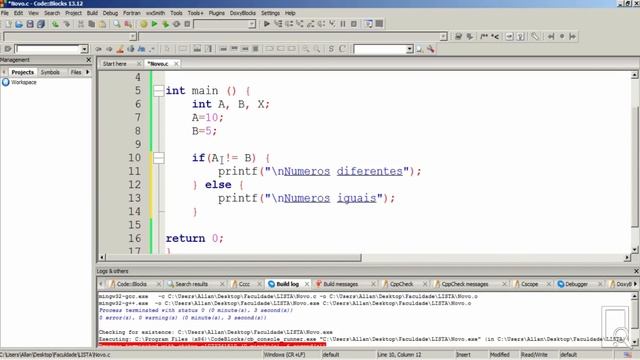
Task: Click the Paste icon
Action: click(102, 24)
